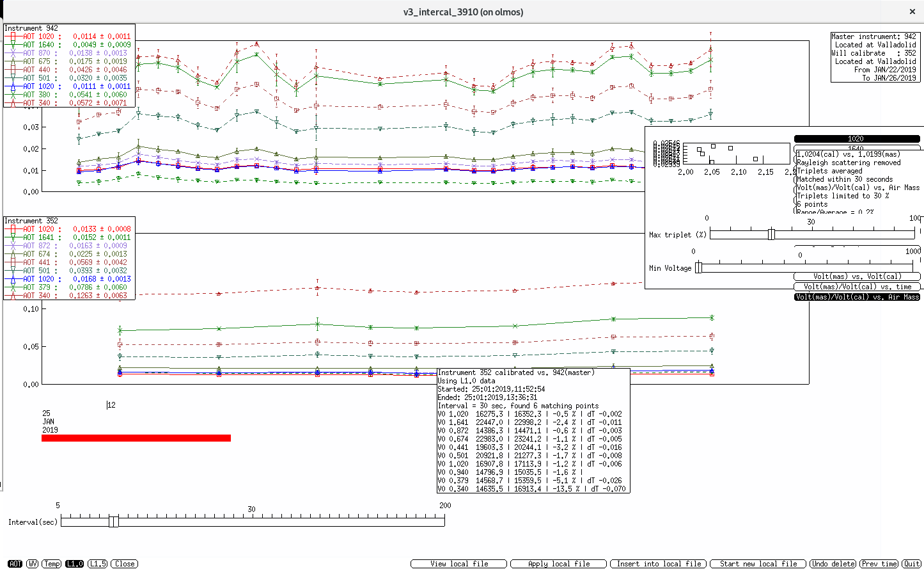Click the V0 0.940 calibration row
The height and width of the screenshot is (576, 924).
point(510,472)
